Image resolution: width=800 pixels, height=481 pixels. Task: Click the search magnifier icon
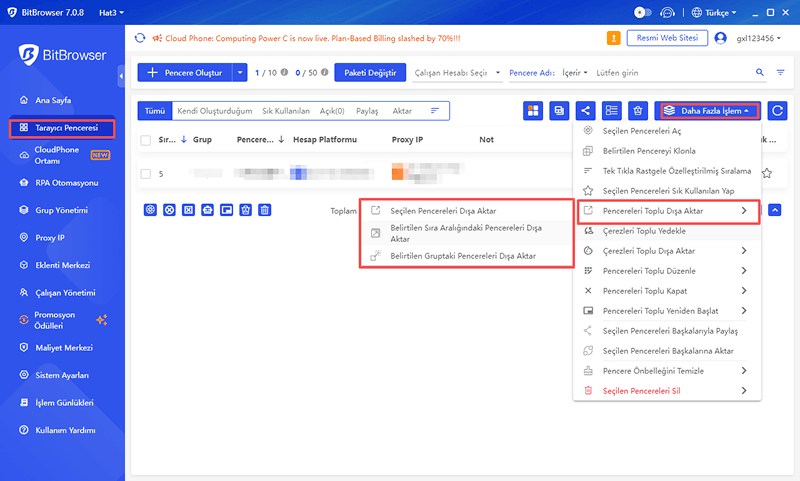pos(758,73)
